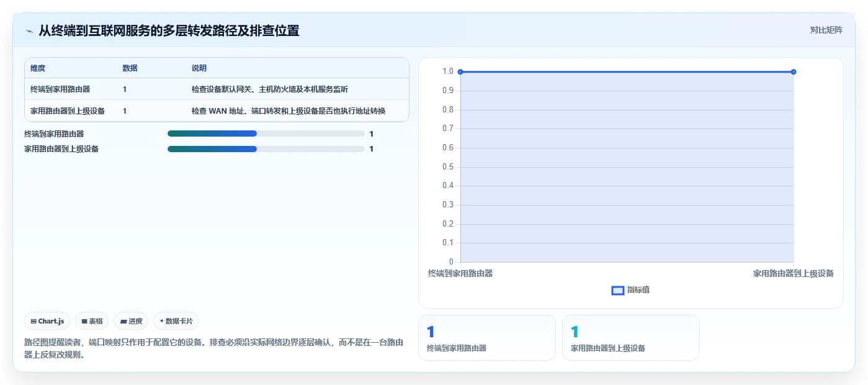Image resolution: width=868 pixels, height=385 pixels.
Task: Click the 家用路由器到上级设备 progress bar
Action: tap(266, 149)
